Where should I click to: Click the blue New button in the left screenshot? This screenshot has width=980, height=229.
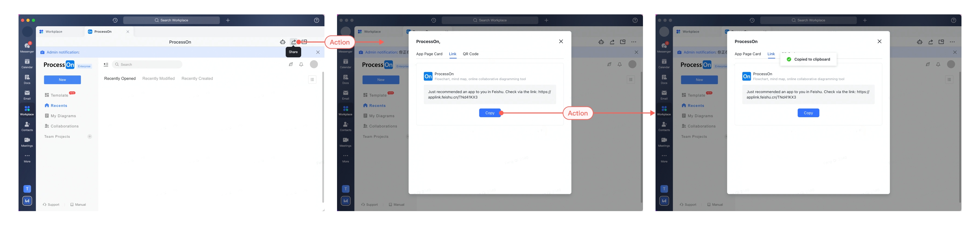62,80
